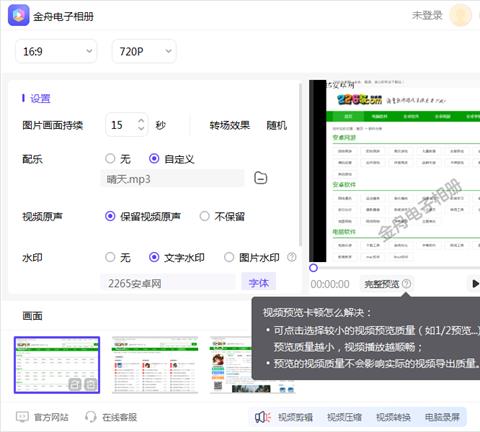The height and width of the screenshot is (432, 480).
Task: Click the 15 seconds duration field
Action: click(x=127, y=125)
